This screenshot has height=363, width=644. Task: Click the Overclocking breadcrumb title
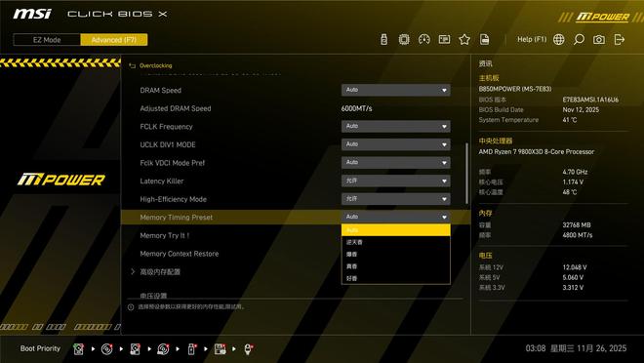click(156, 65)
